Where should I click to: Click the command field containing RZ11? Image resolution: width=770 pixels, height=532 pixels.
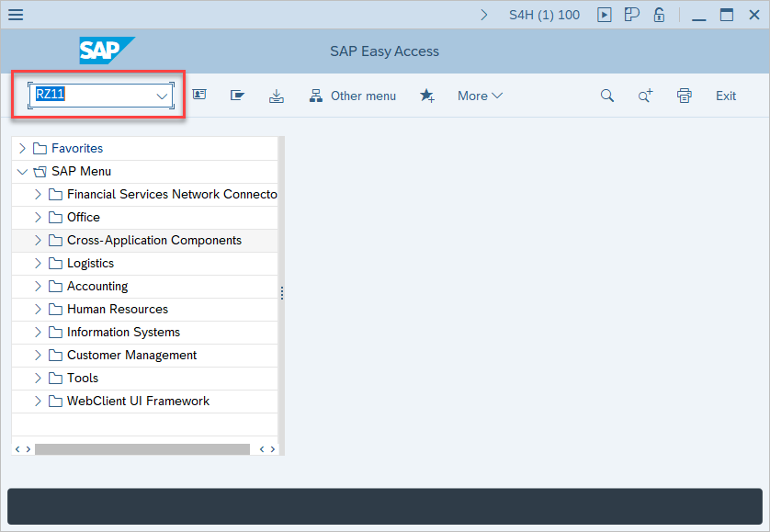tap(92, 95)
